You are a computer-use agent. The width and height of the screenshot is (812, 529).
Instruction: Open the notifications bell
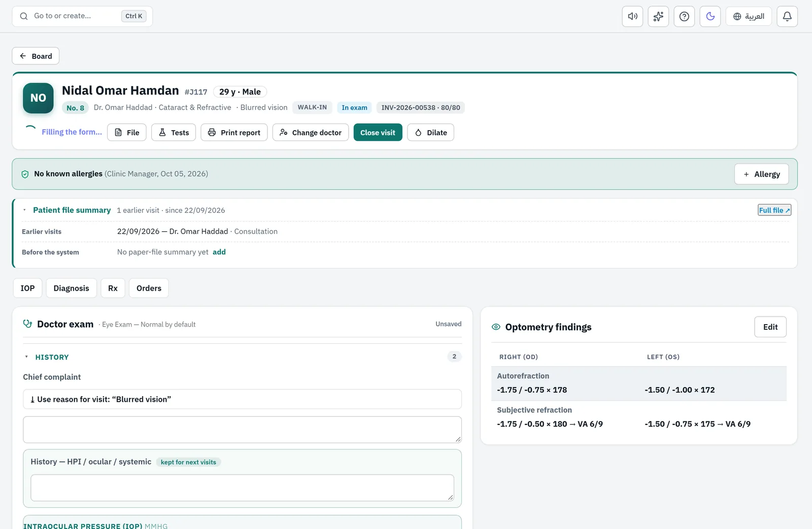coord(787,16)
